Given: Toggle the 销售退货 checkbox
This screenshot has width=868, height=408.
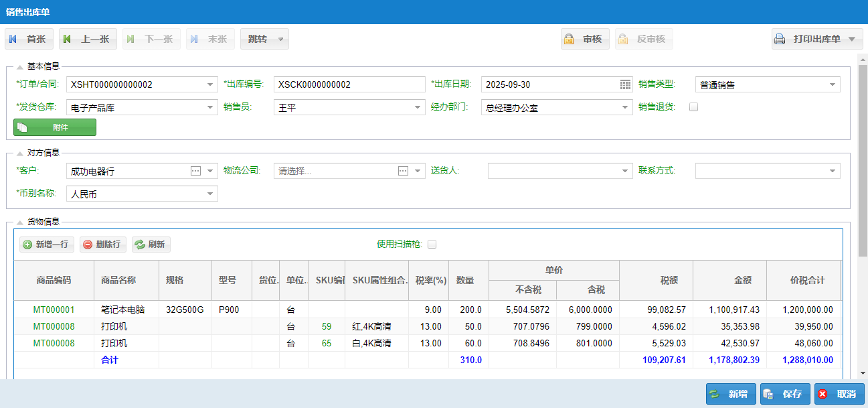Looking at the screenshot, I should 693,107.
